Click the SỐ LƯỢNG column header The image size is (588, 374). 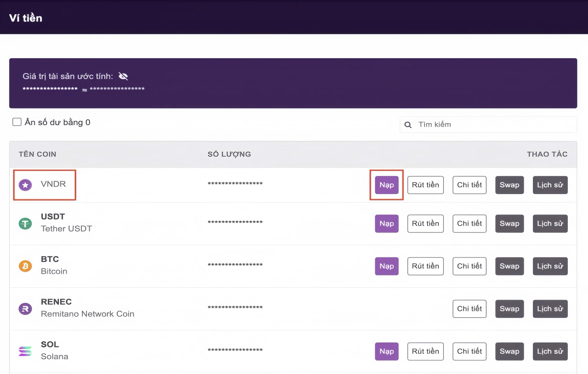click(x=229, y=154)
